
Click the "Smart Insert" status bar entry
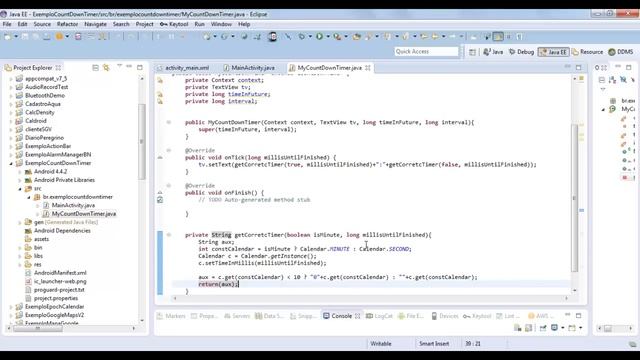click(x=434, y=344)
